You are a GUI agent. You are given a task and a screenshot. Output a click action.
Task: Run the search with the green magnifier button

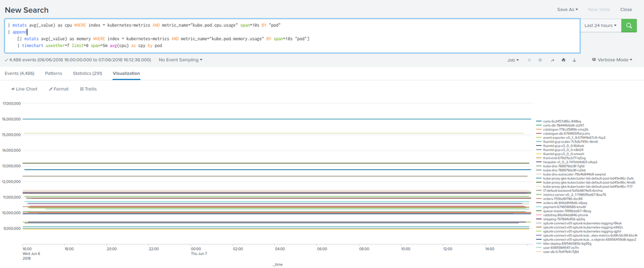(629, 26)
